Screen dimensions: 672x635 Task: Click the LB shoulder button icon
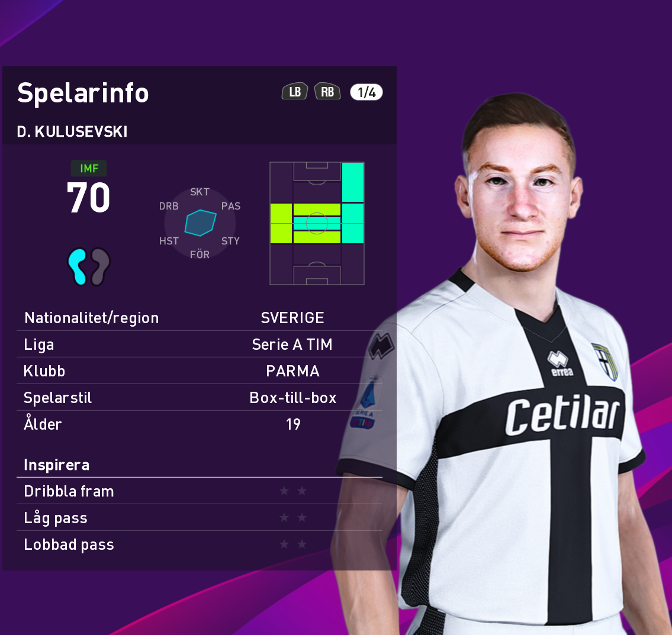[x=294, y=92]
